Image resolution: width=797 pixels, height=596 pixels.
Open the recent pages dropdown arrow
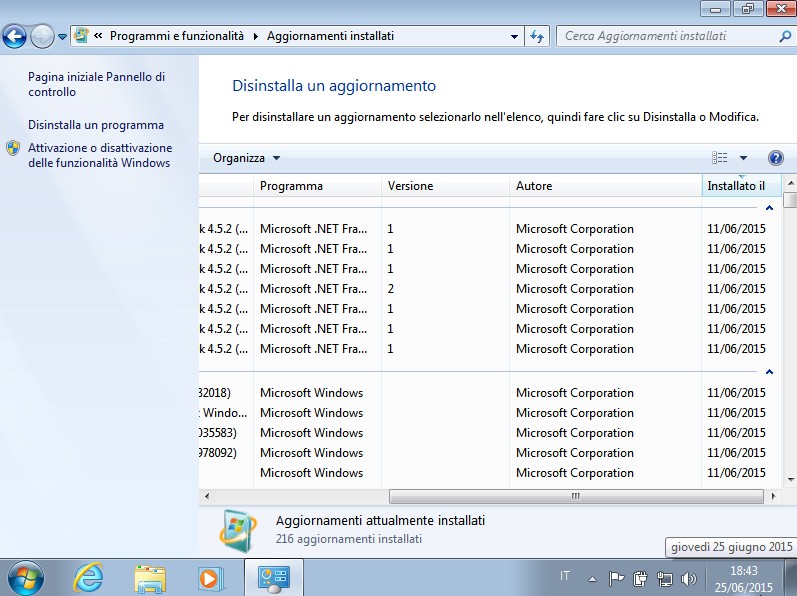tap(62, 37)
